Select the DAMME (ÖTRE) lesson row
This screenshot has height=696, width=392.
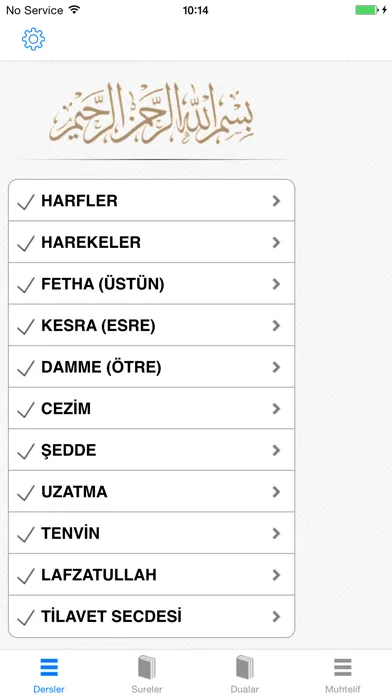151,367
